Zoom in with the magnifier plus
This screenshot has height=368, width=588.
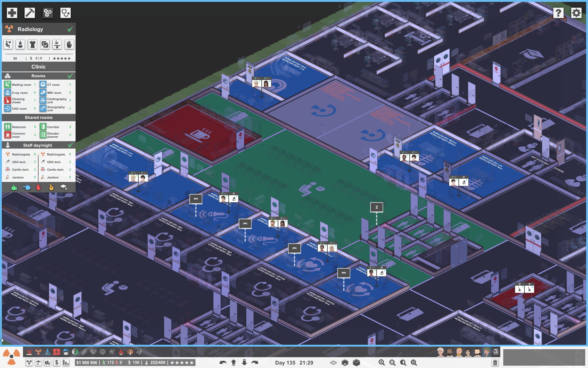(x=382, y=362)
